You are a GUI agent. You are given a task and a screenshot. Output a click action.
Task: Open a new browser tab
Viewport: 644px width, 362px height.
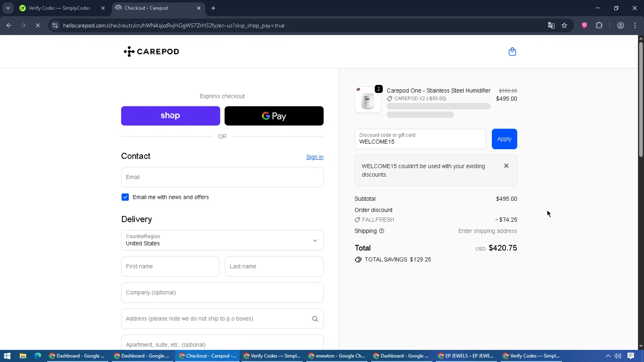[x=213, y=8]
